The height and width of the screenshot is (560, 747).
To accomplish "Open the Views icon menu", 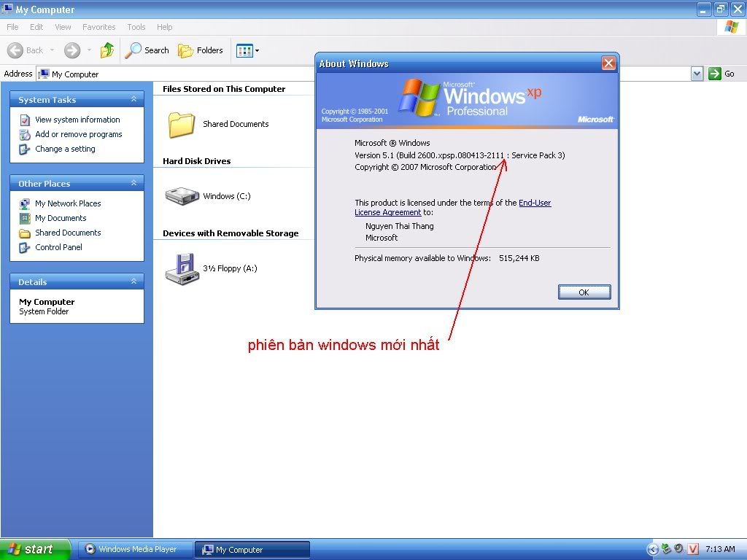I will click(x=248, y=50).
